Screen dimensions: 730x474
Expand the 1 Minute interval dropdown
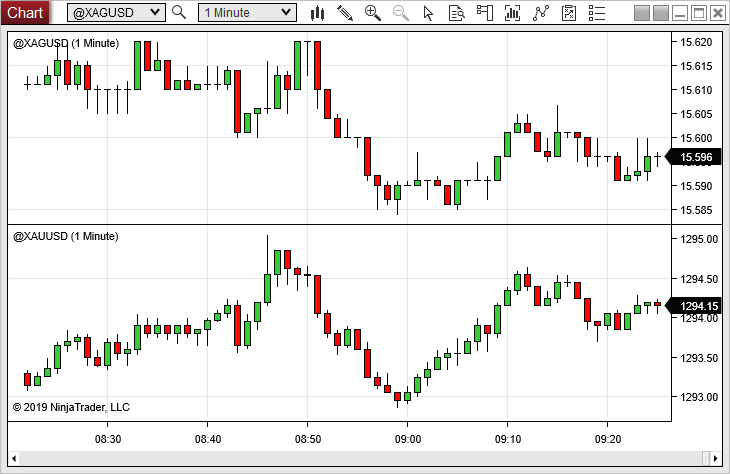tap(287, 13)
